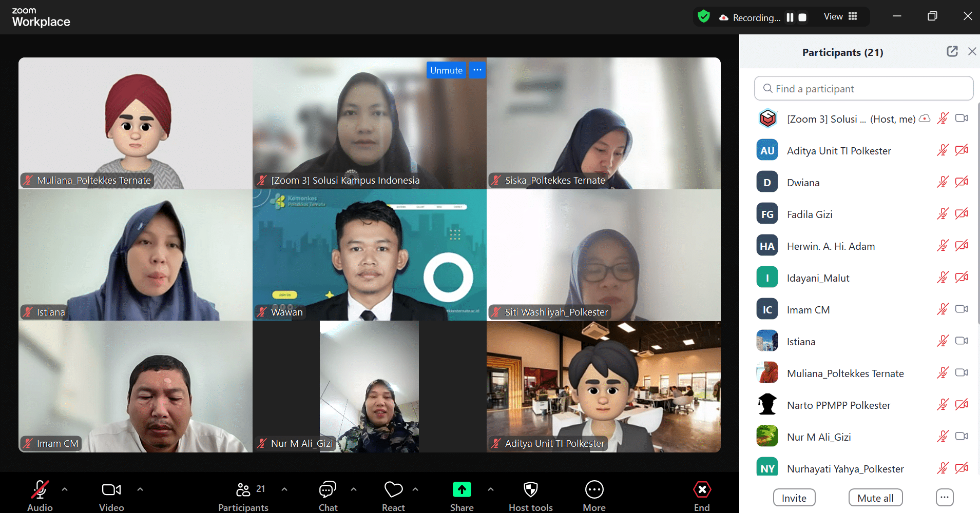The width and height of the screenshot is (980, 513).
Task: Click the green Share screen icon
Action: (x=462, y=490)
